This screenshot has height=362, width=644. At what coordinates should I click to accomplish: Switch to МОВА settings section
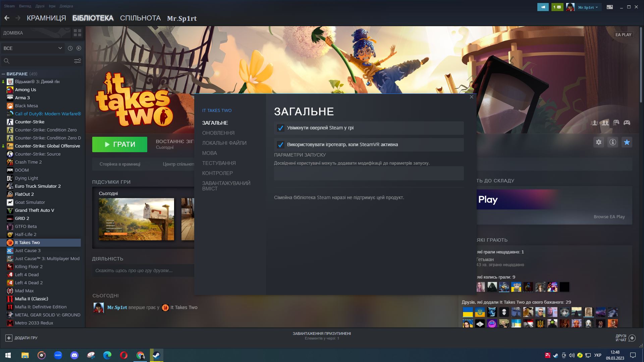point(209,153)
